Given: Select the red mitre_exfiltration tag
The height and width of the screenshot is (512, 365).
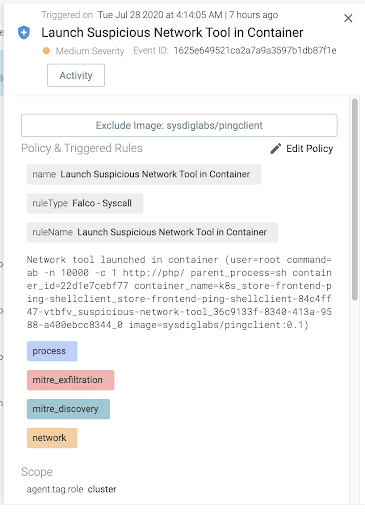Looking at the screenshot, I should pos(71,380).
